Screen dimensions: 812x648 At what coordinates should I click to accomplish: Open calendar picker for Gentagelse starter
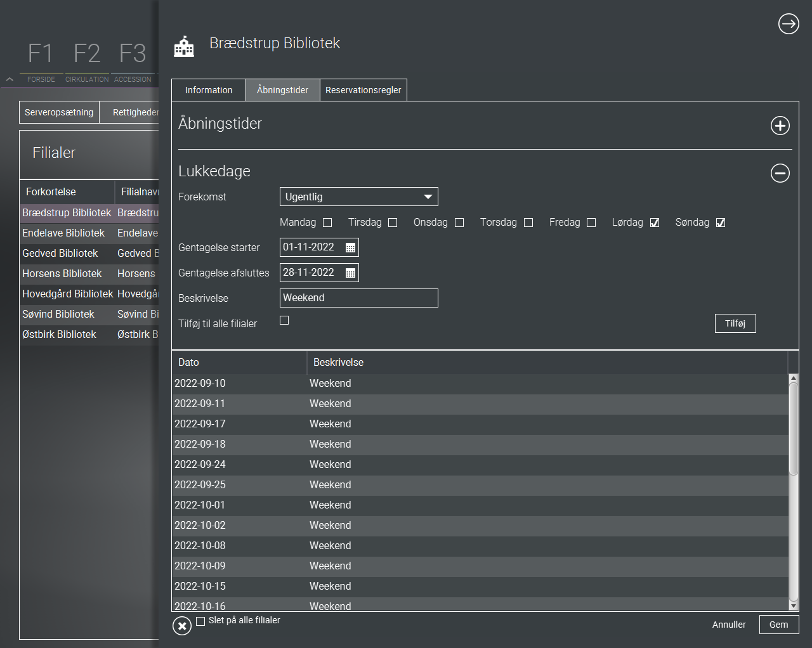[350, 247]
